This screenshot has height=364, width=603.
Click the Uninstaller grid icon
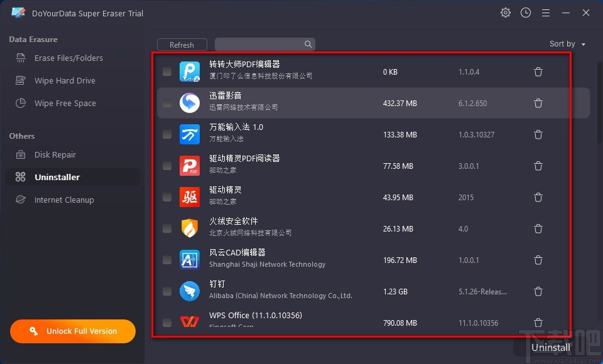tap(19, 177)
